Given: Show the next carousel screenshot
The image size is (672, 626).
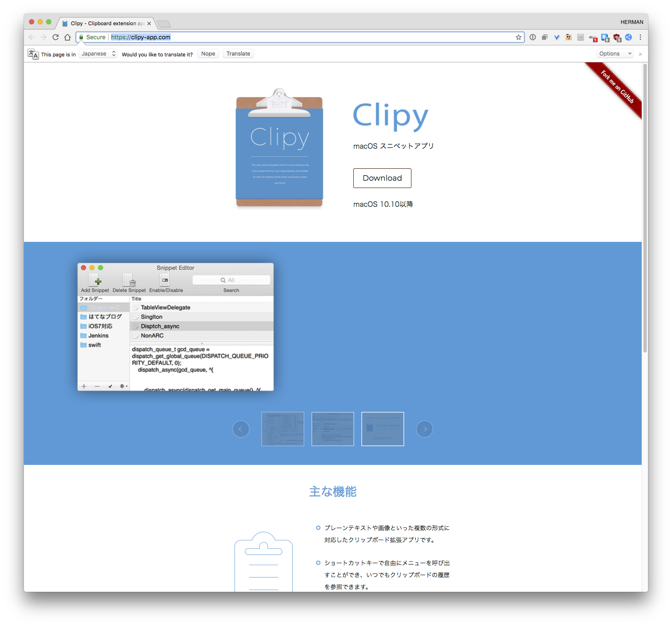Looking at the screenshot, I should [425, 429].
